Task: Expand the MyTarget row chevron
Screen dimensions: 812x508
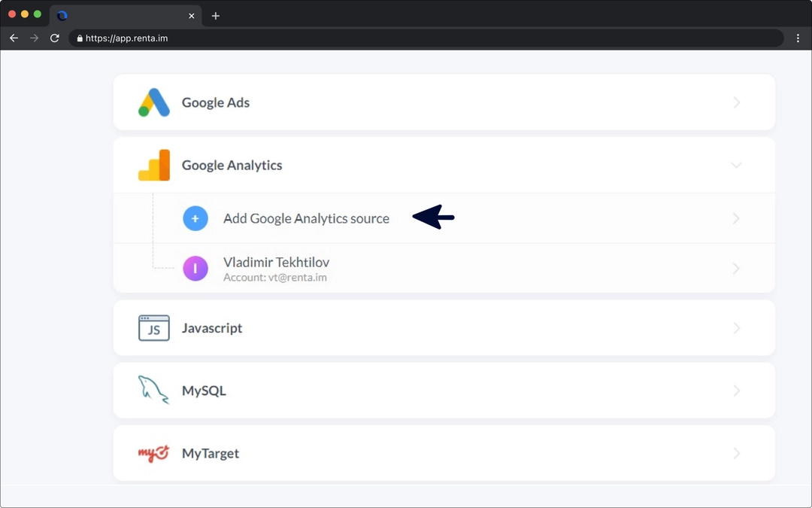Action: [x=736, y=454]
